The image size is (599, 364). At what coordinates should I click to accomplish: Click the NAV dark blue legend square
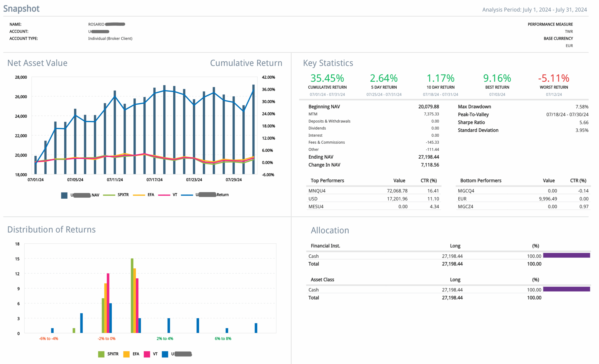tap(64, 195)
